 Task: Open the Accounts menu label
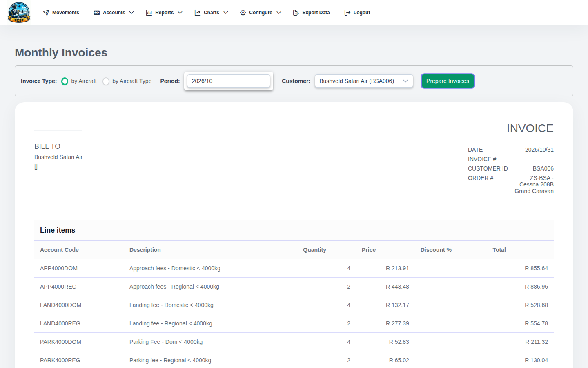tap(114, 13)
